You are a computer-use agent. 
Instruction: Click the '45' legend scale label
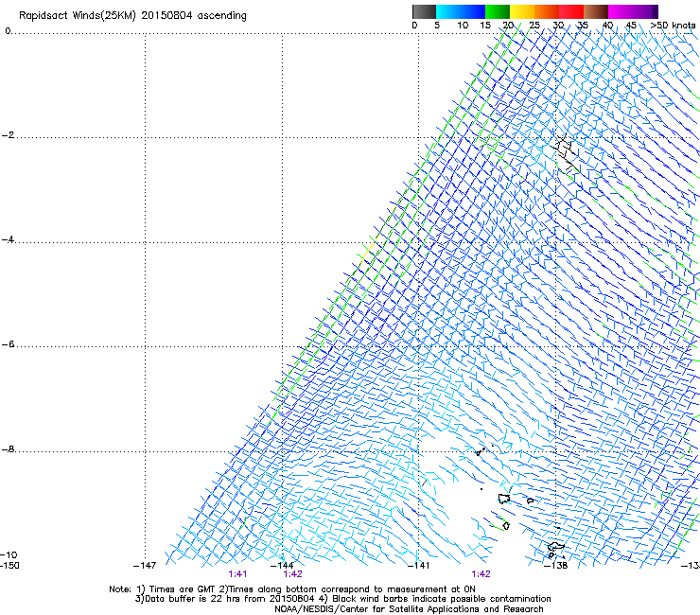click(631, 26)
